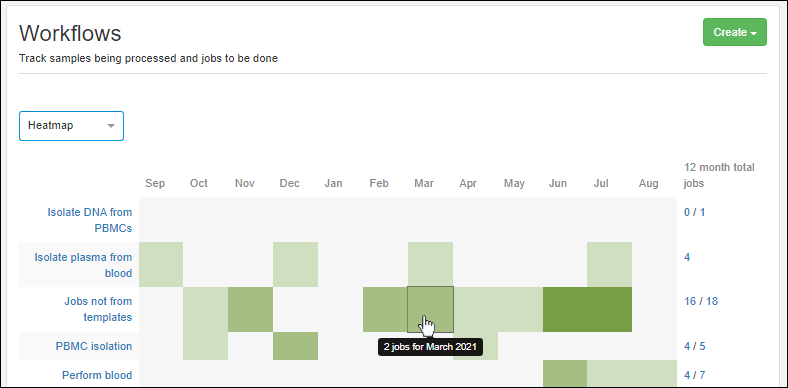Screen dimensions: 788x388
Task: Expand the Heatmap view selector
Action: point(71,126)
